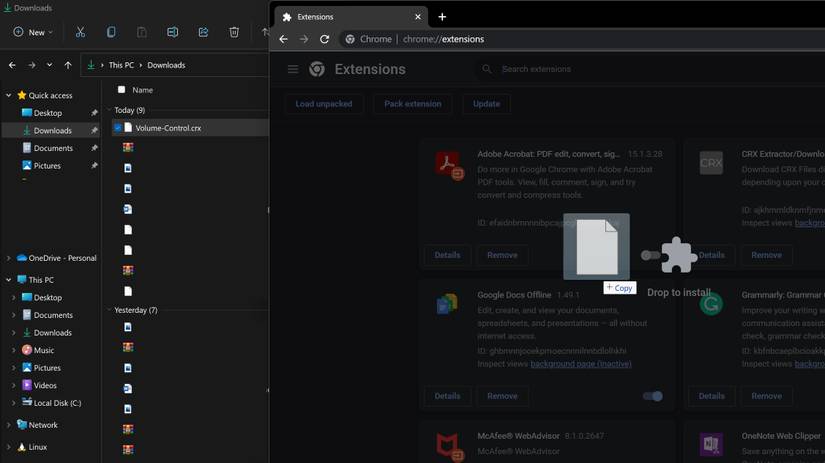The height and width of the screenshot is (463, 825).
Task: Open Details for Grammarly extension
Action: (711, 396)
